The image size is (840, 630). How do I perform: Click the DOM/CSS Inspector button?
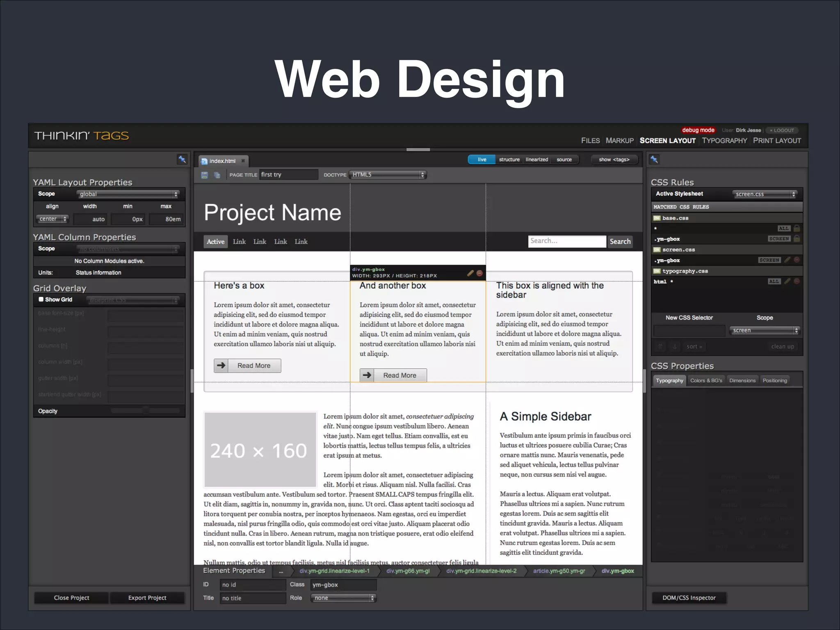pyautogui.click(x=689, y=598)
